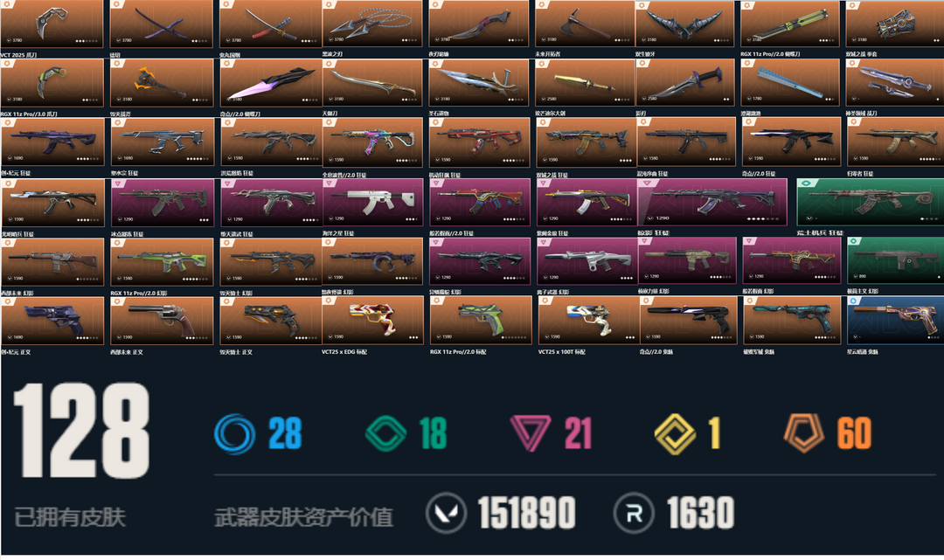This screenshot has height=560, width=944.
Task: Open the brown revolver Sheriff skin card
Action: [162, 321]
